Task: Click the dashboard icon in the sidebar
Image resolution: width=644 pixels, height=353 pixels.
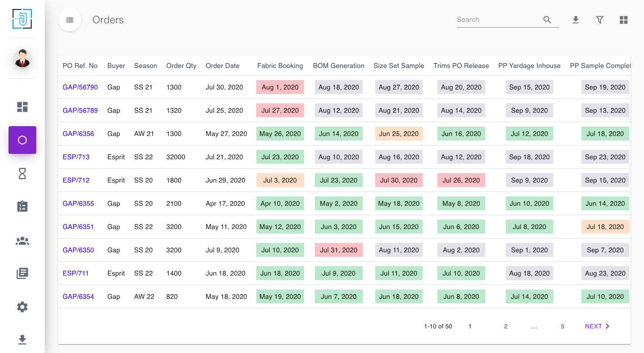Action: 22,107
